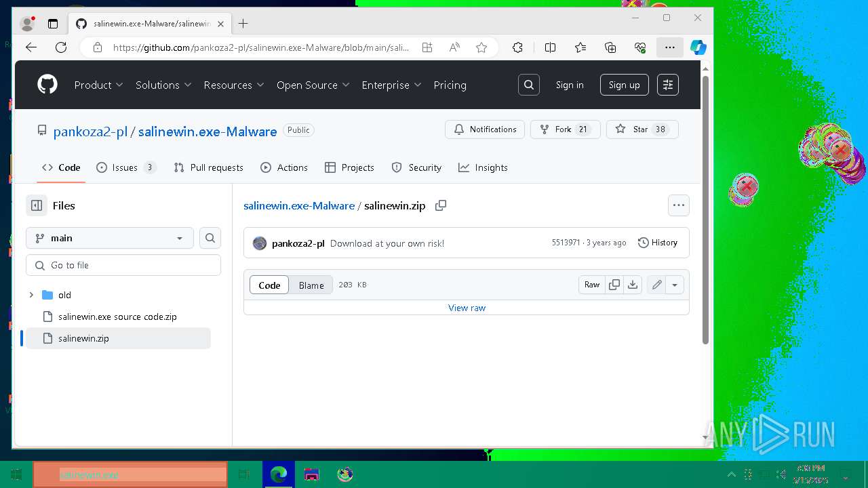Viewport: 868px width, 488px height.
Task: Open the Solutions dropdown menu
Action: tap(163, 85)
